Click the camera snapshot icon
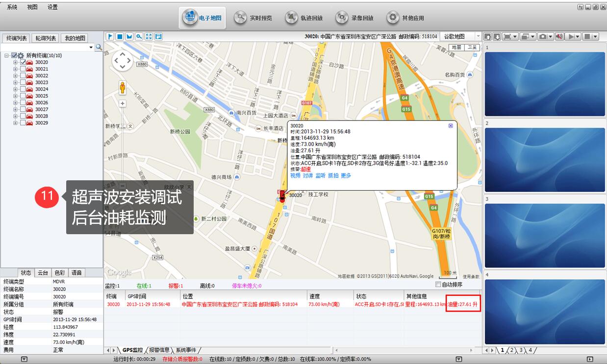The image size is (607, 364). [543, 37]
